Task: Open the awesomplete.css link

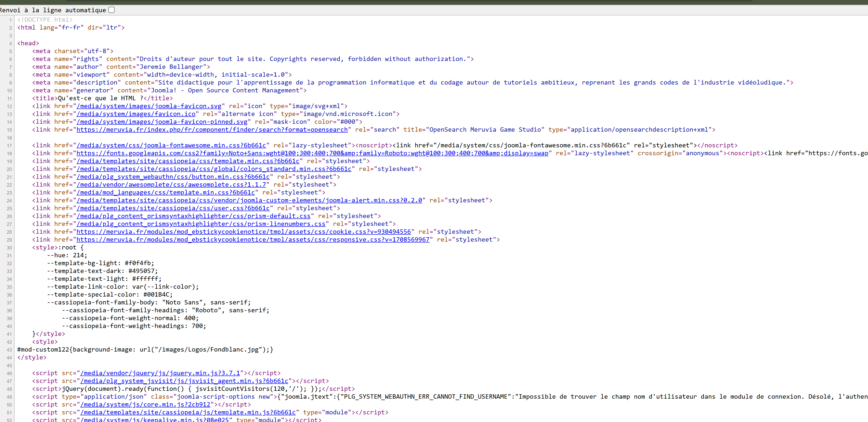Action: [171, 185]
